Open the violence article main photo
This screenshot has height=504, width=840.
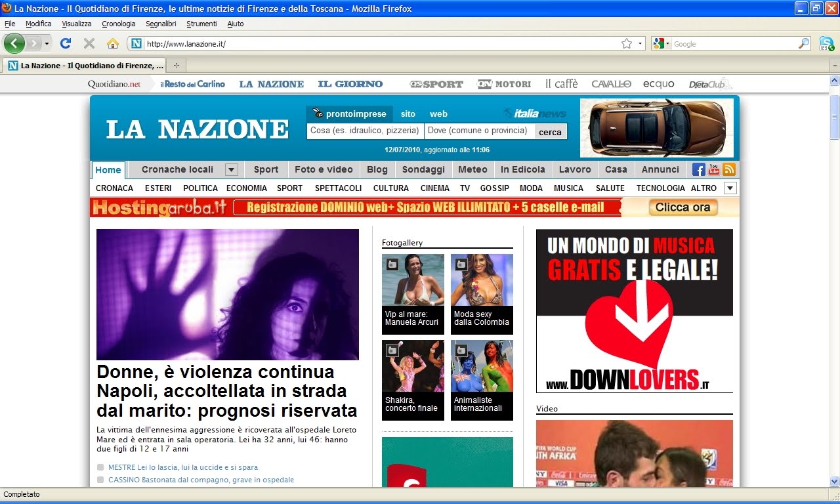(x=228, y=294)
